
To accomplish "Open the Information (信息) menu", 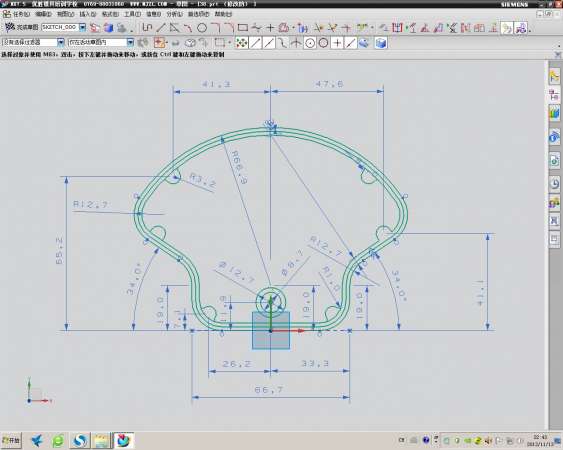I will point(153,14).
